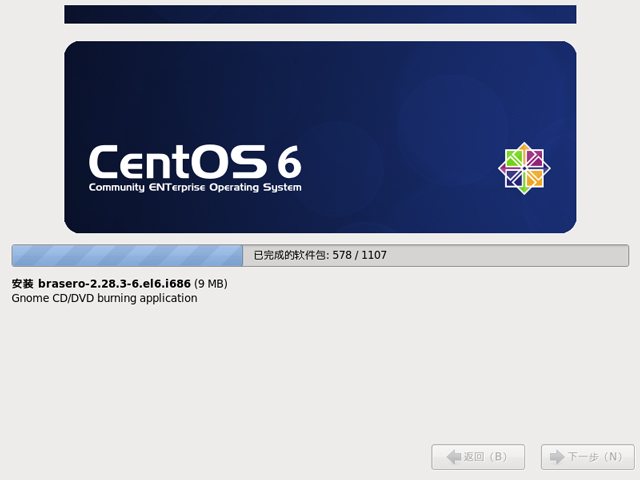Click the Community ENTerprise Operating System tagline
Screen dimensions: 640x480
(x=194, y=187)
